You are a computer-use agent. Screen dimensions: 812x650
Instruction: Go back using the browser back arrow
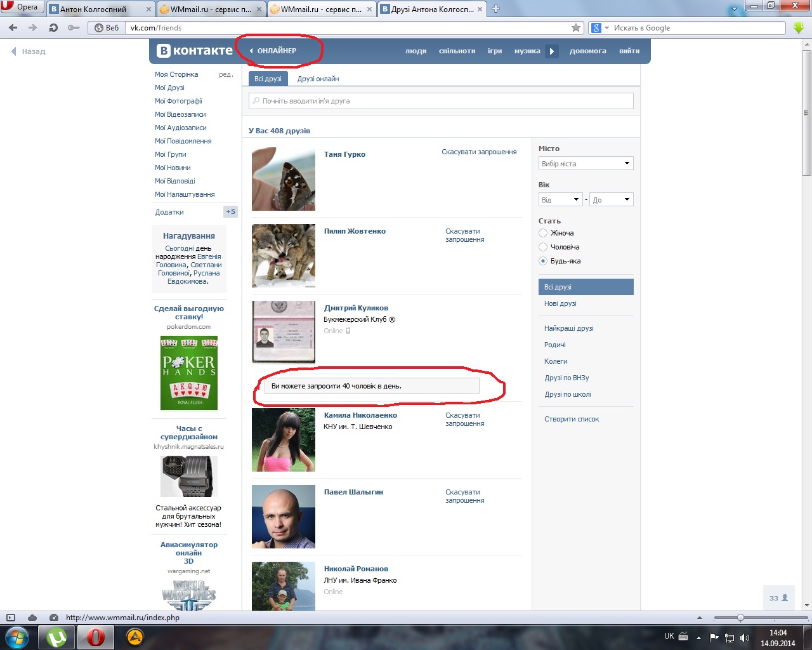pyautogui.click(x=13, y=28)
